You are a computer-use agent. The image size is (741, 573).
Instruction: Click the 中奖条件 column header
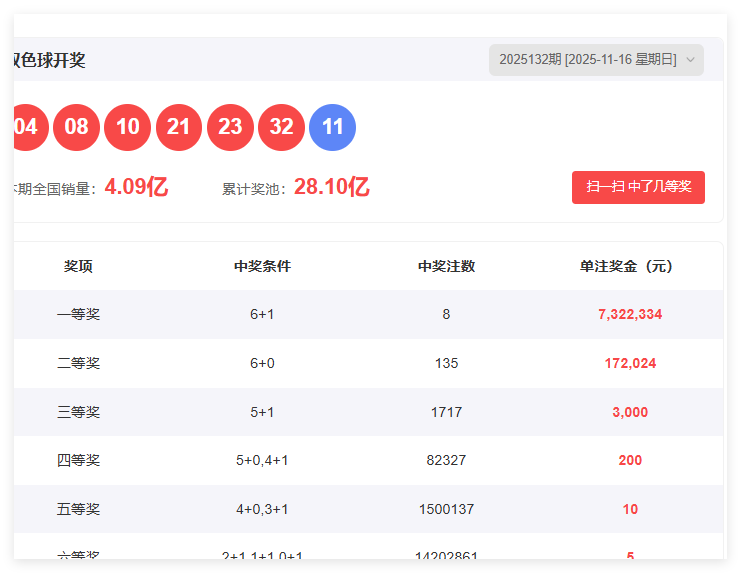point(262,266)
